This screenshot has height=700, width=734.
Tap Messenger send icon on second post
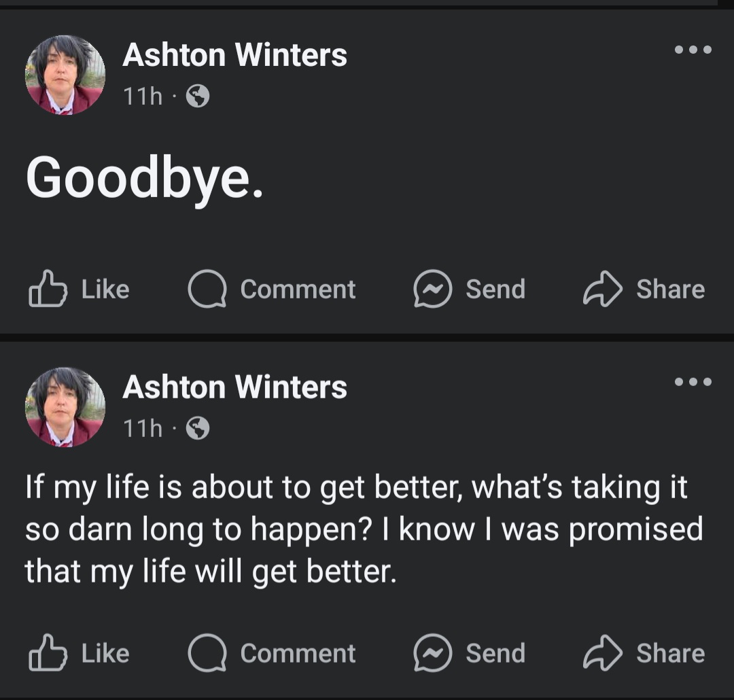click(433, 653)
